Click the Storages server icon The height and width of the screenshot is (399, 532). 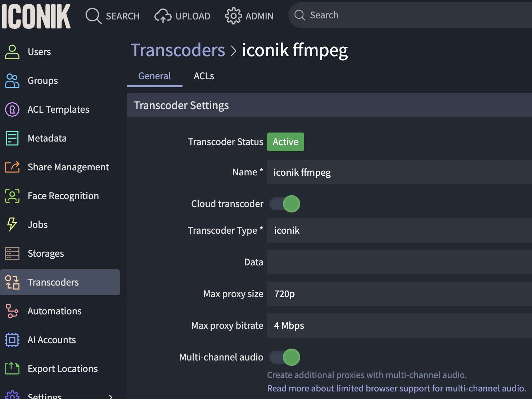click(12, 254)
